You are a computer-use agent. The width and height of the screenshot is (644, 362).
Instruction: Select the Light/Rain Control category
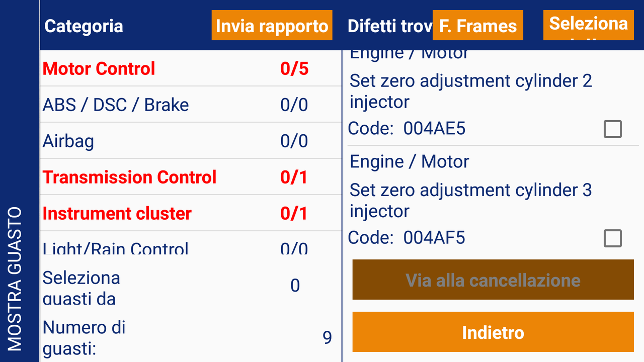[x=116, y=248]
